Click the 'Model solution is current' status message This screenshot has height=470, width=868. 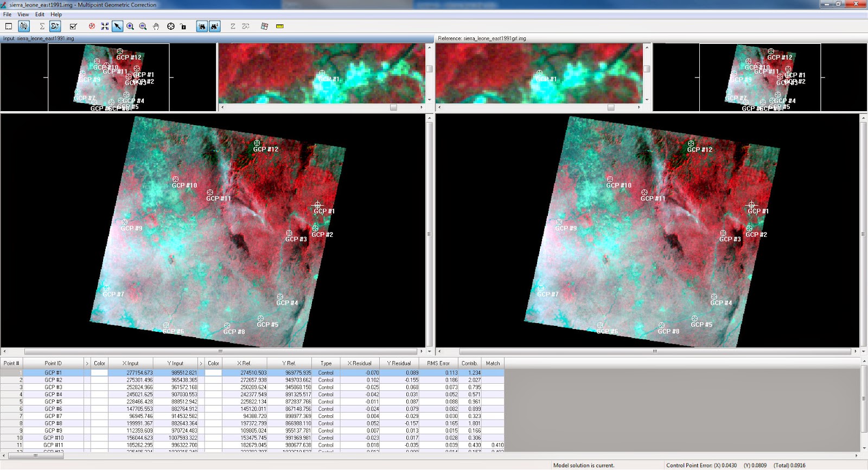584,465
